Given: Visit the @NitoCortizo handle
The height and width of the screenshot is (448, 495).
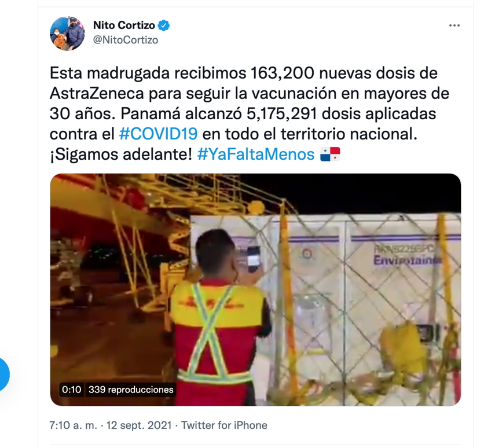Looking at the screenshot, I should tap(126, 40).
